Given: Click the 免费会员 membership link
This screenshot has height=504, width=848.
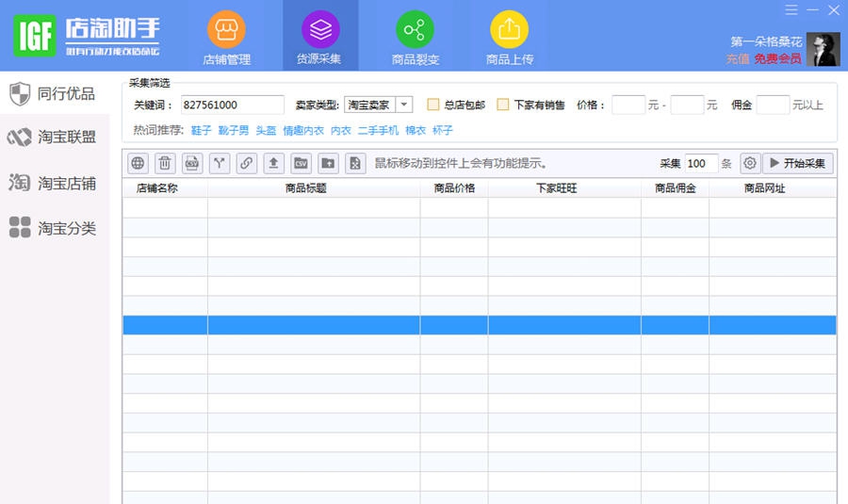Looking at the screenshot, I should tap(777, 58).
